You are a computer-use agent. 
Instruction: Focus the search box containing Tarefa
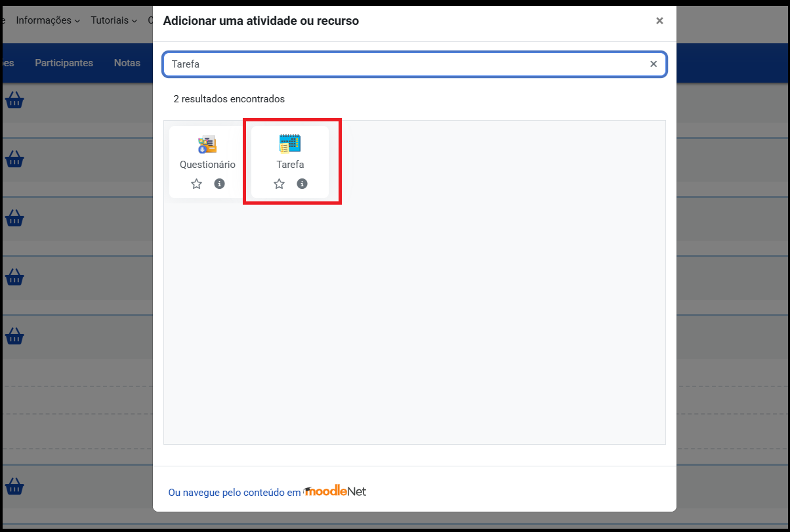click(x=407, y=64)
